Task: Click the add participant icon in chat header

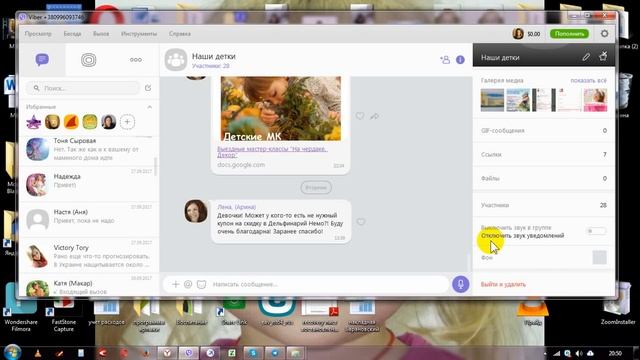Action: coord(445,60)
